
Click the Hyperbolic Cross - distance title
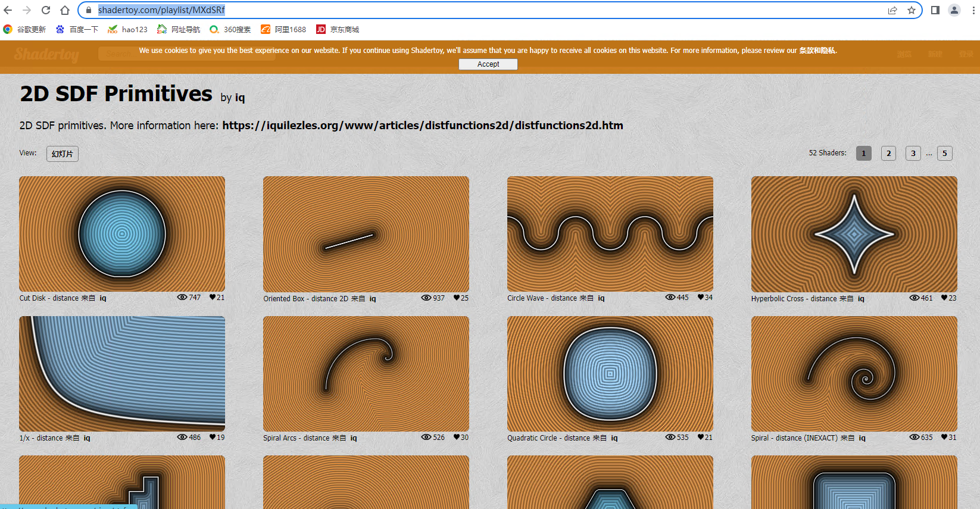point(794,299)
